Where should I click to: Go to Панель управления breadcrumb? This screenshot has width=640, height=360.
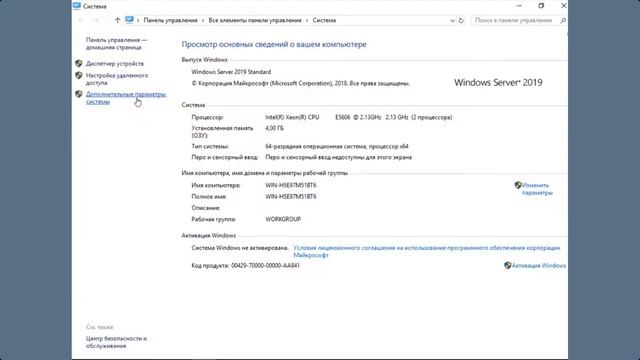170,20
